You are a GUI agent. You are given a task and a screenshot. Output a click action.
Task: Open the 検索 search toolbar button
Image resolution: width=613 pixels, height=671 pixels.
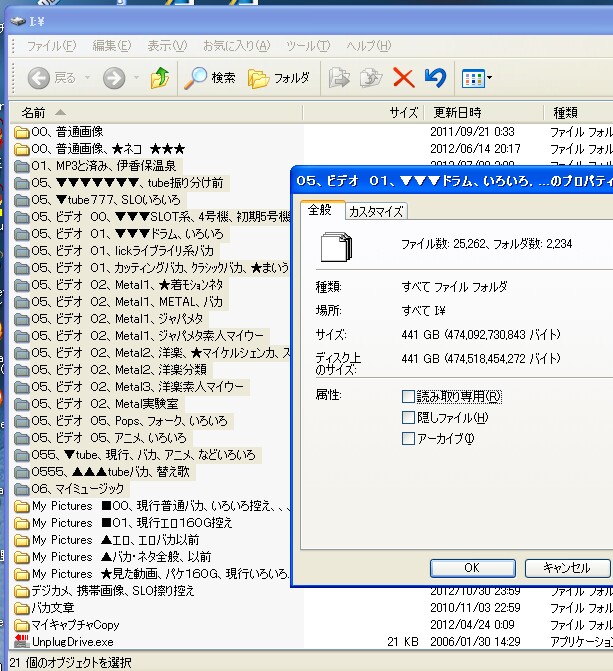[x=210, y=78]
